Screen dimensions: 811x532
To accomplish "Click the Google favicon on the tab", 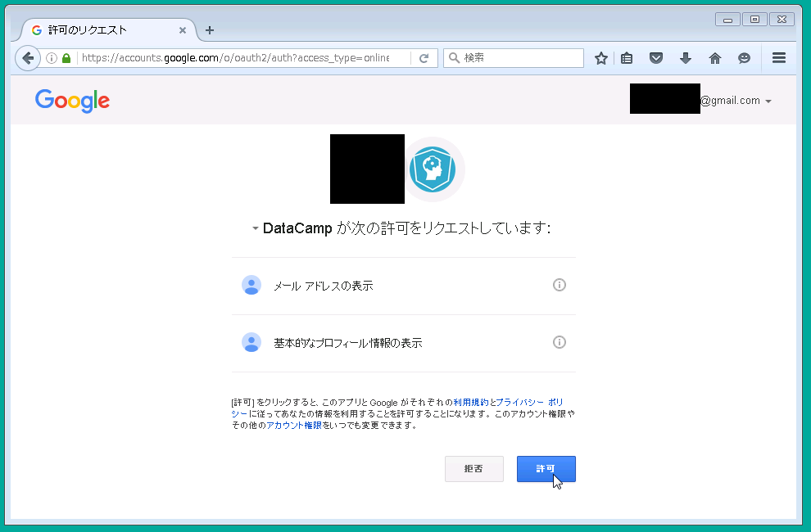I will coord(37,30).
